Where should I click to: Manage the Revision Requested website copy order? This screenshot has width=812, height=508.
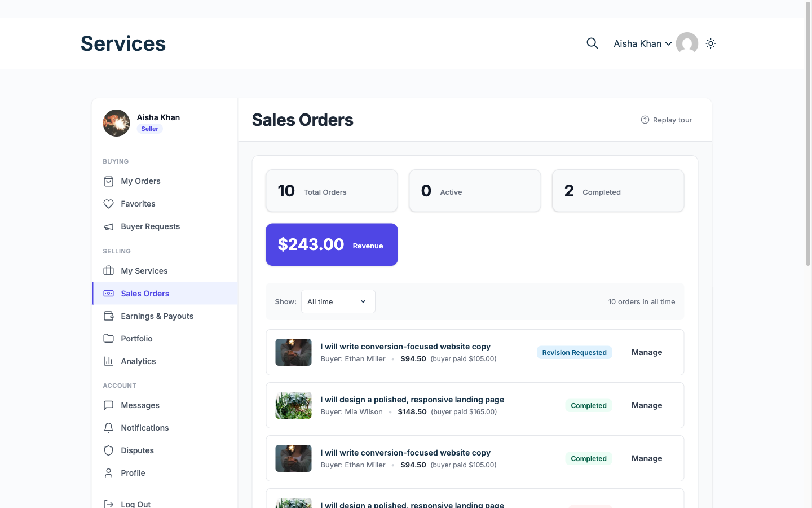click(647, 352)
